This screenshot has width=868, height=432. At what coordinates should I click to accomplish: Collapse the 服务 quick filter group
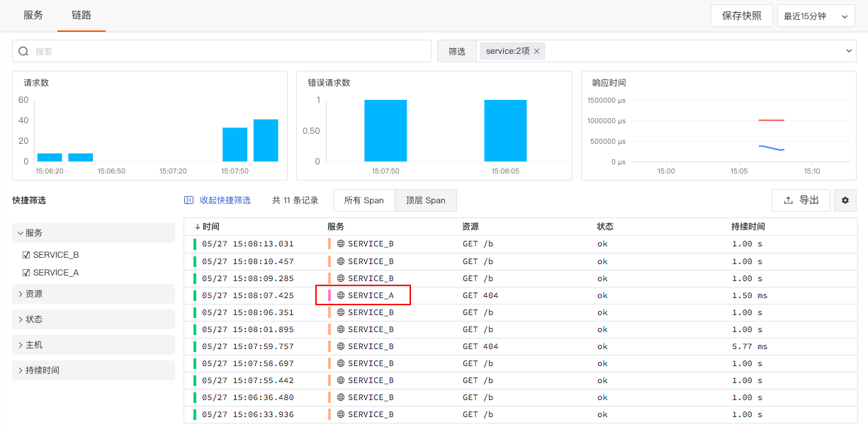click(94, 233)
